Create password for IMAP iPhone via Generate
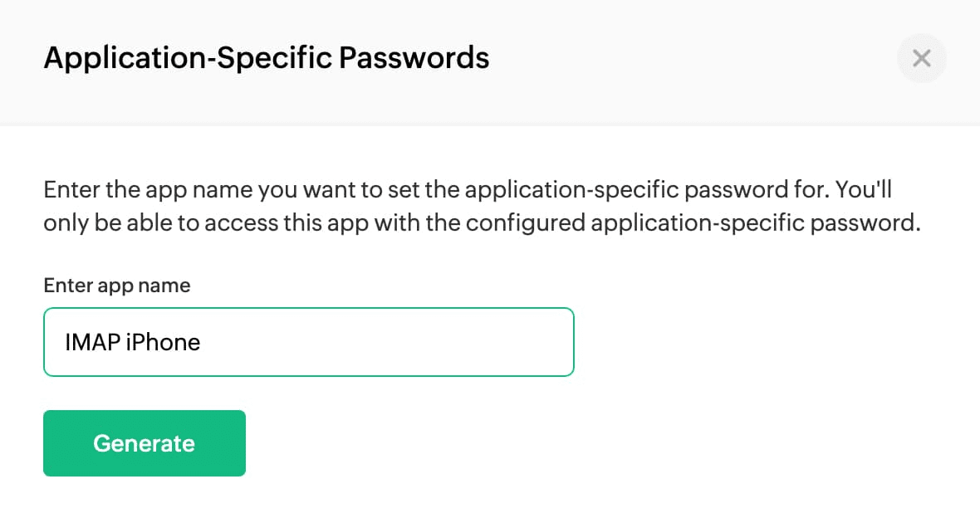Viewport: 980px width, 523px height. [x=144, y=443]
